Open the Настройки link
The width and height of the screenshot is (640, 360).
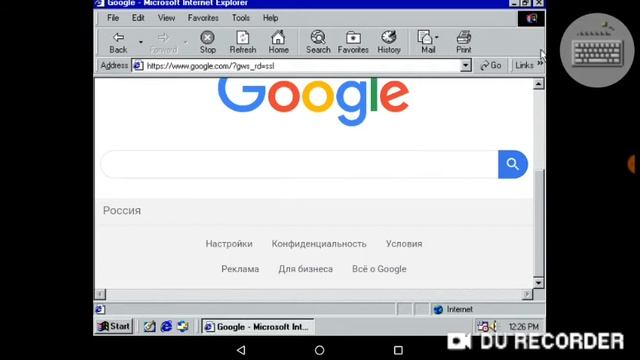tap(229, 244)
